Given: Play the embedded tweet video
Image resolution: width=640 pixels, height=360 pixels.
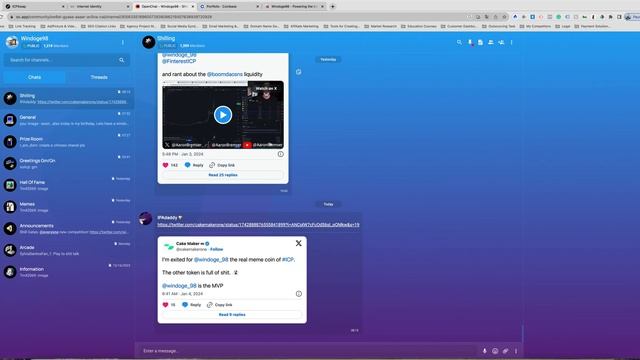Looking at the screenshot, I should [223, 115].
